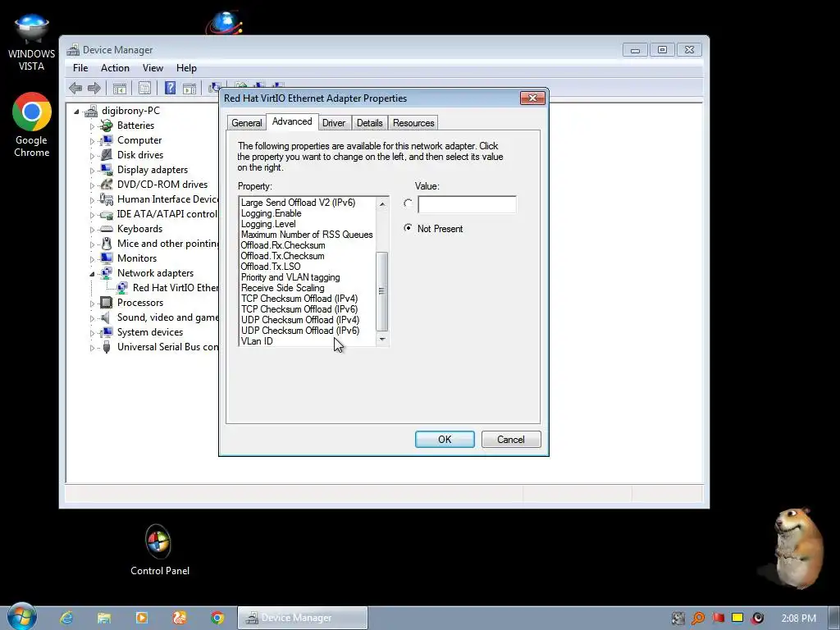This screenshot has width=840, height=630.
Task: Expand the Computer tree node
Action: [x=92, y=141]
